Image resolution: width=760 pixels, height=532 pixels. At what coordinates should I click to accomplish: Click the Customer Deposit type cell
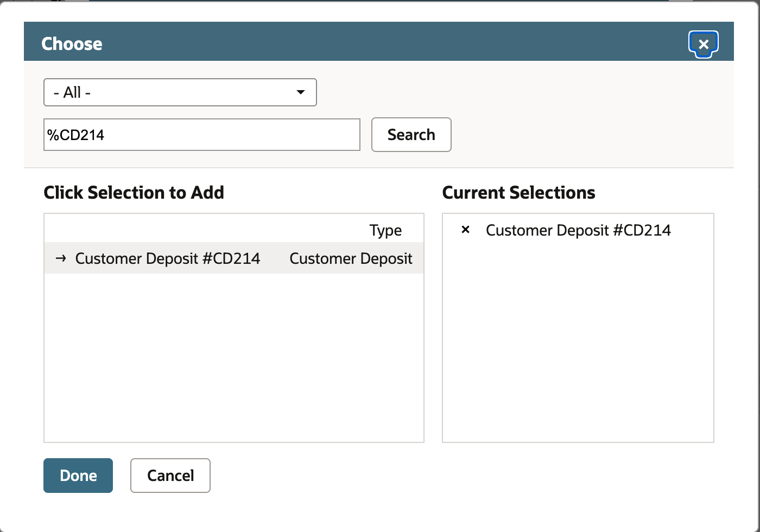click(x=351, y=258)
